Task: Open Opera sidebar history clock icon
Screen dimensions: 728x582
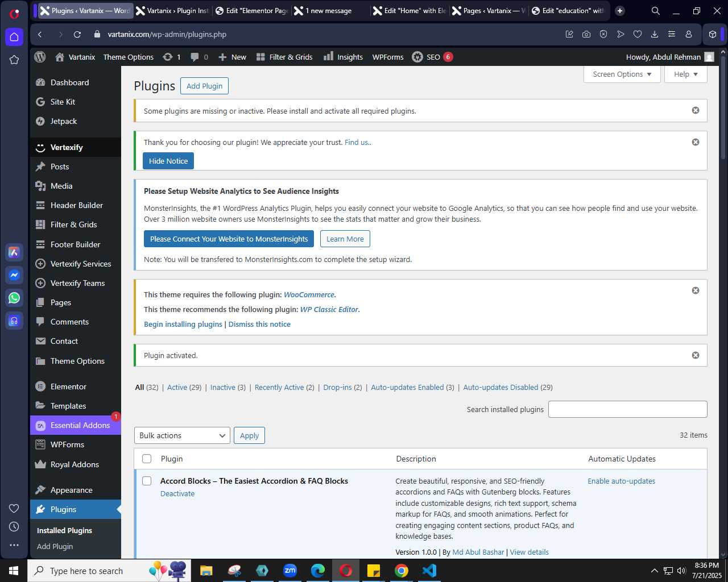Action: [x=14, y=527]
